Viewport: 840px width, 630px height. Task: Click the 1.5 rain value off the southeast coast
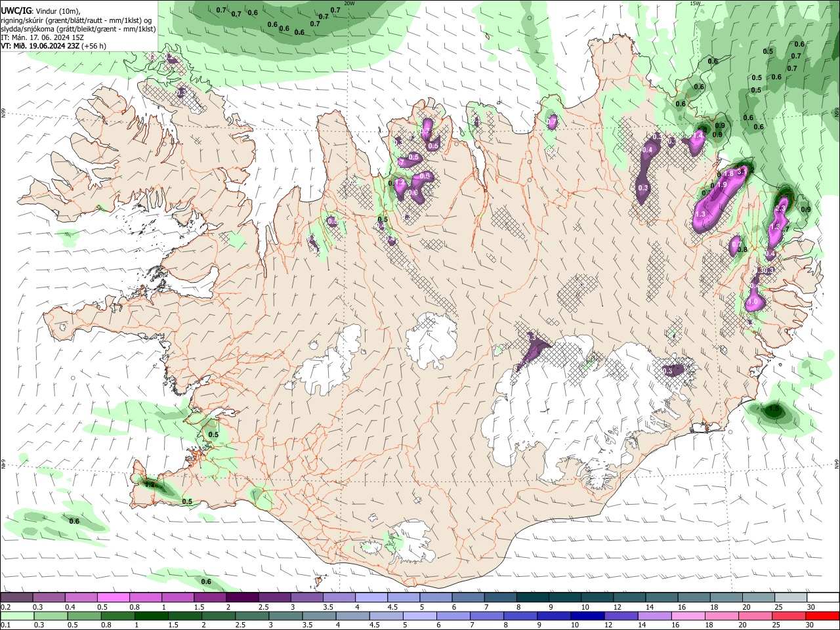point(774,408)
